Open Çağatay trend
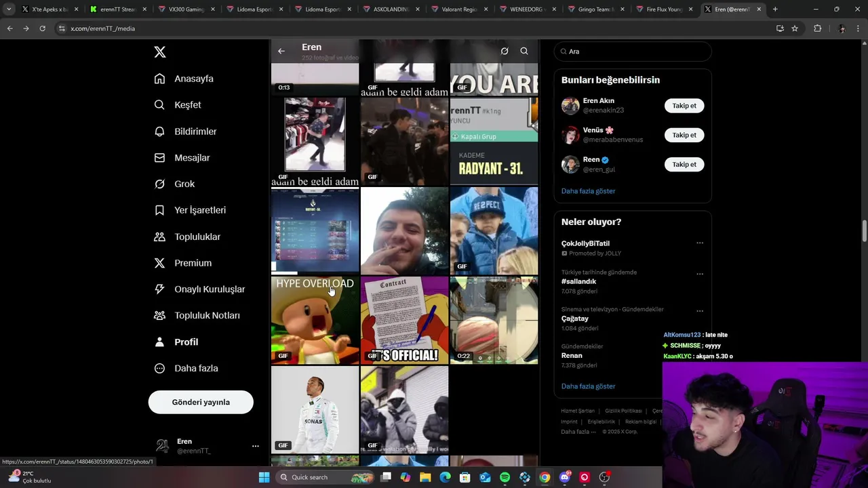Viewport: 868px width, 488px height. tap(575, 319)
